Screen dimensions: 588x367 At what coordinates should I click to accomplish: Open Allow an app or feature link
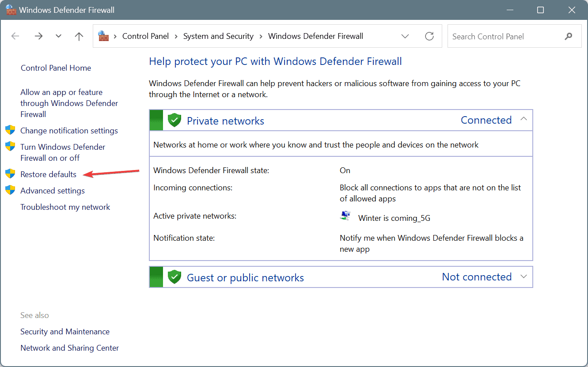(x=69, y=103)
